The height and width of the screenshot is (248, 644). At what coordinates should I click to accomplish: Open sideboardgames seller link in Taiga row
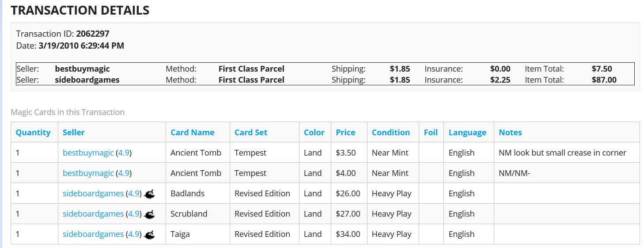click(x=93, y=234)
